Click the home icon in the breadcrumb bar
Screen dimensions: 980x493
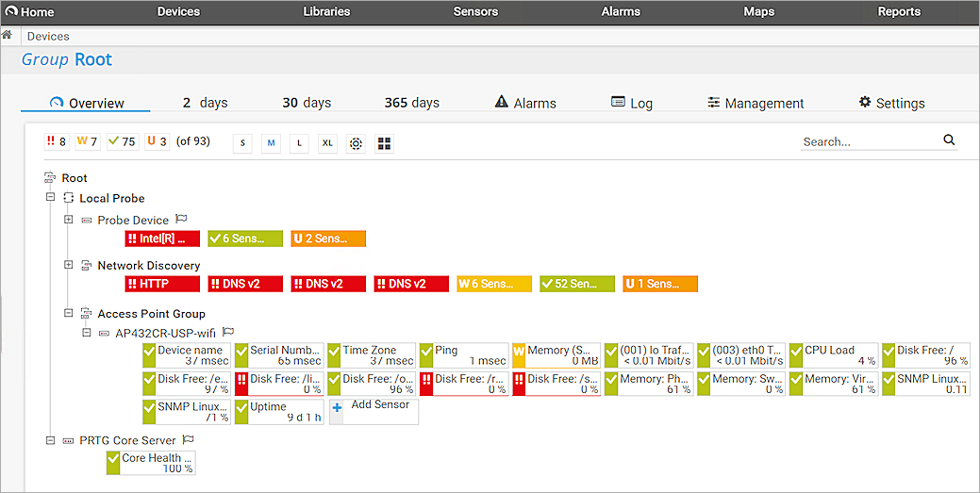point(7,35)
